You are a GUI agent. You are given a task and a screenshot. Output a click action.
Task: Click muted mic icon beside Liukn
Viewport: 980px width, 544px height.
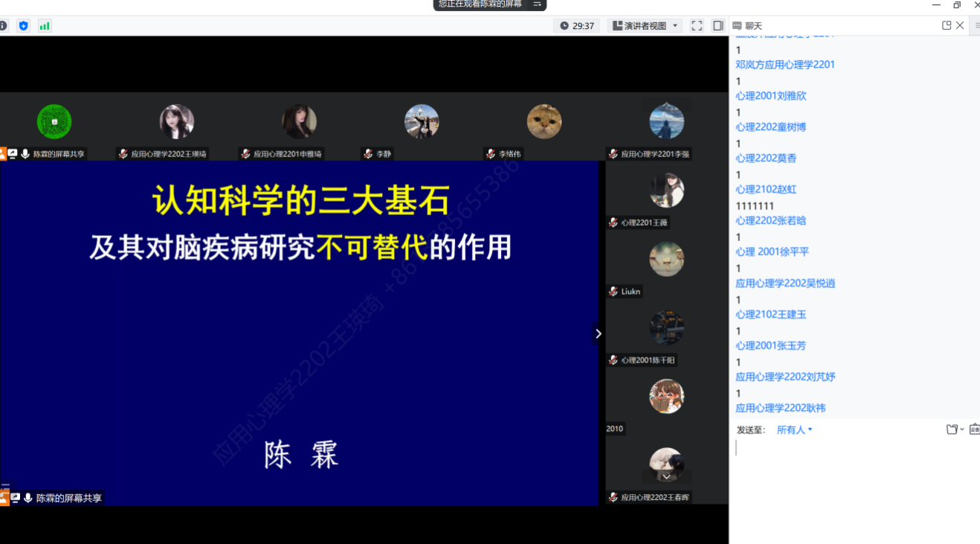click(613, 291)
